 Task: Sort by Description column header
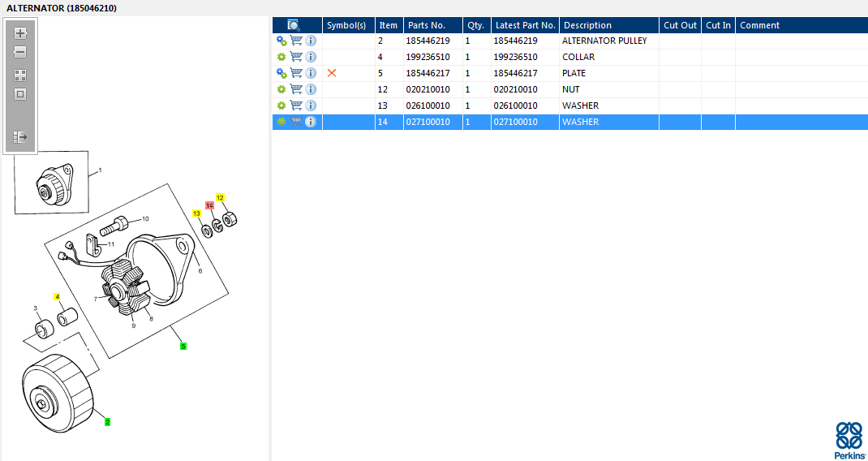pyautogui.click(x=609, y=25)
